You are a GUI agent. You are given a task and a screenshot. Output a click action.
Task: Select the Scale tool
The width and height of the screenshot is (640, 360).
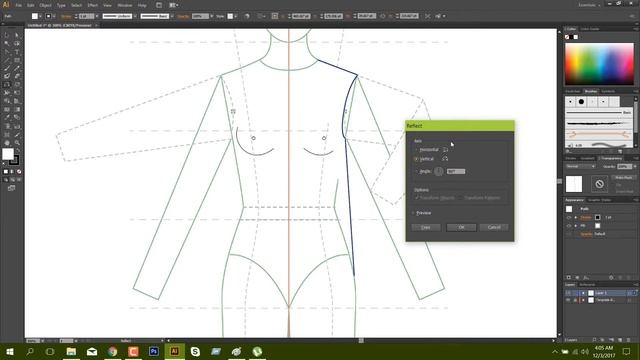click(x=17, y=85)
